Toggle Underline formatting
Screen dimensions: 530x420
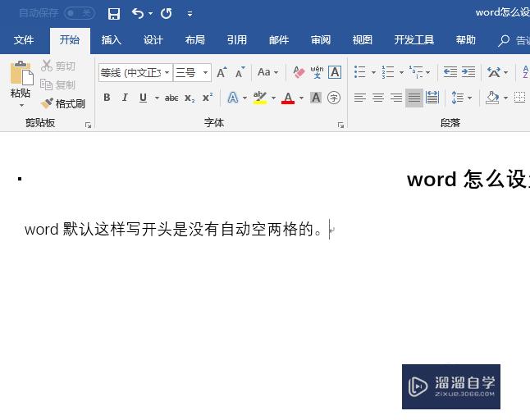click(143, 98)
